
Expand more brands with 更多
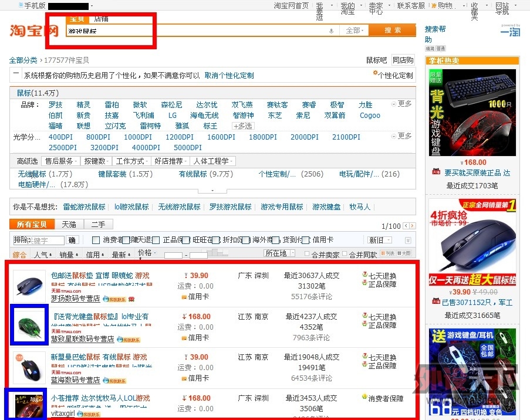tap(401, 104)
